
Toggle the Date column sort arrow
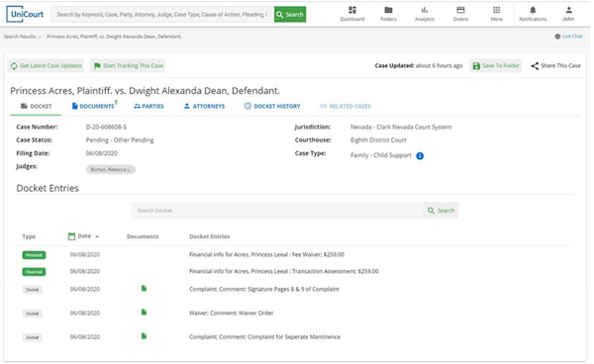coord(97,236)
